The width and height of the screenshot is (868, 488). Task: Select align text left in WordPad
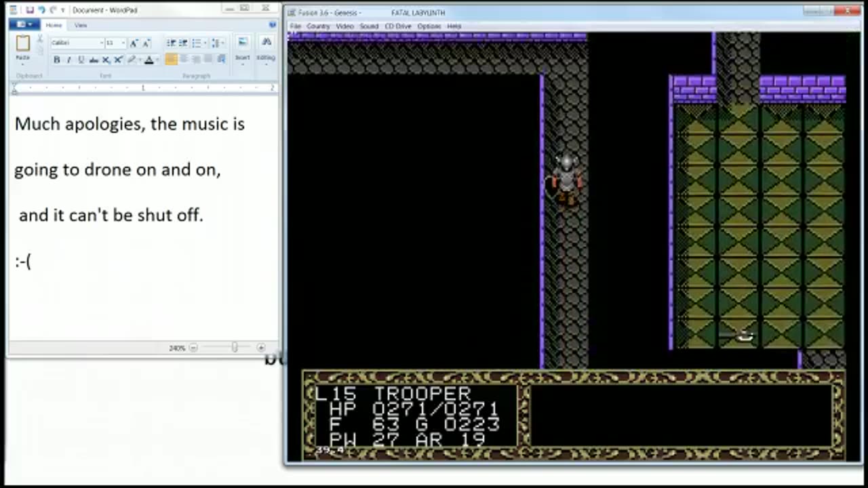tap(172, 60)
